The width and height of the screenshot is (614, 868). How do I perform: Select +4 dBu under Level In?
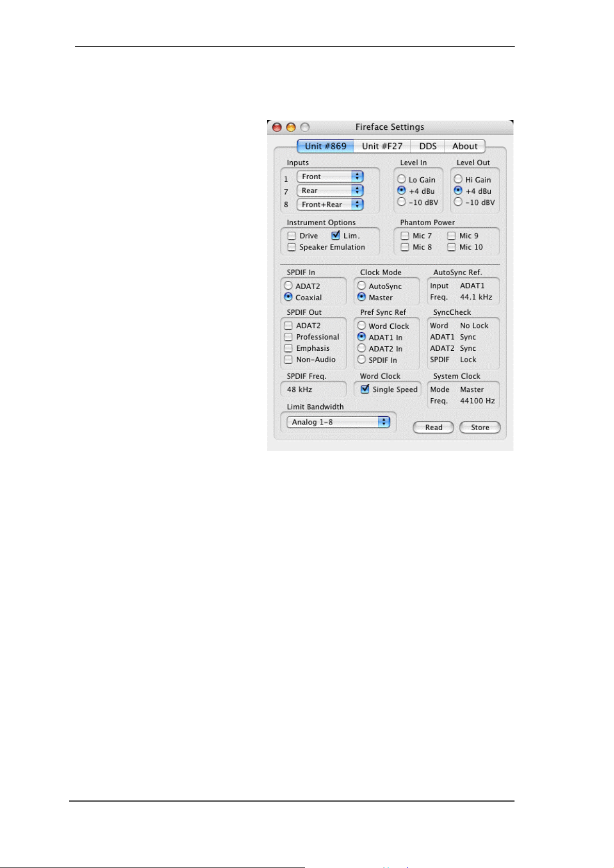coord(402,191)
